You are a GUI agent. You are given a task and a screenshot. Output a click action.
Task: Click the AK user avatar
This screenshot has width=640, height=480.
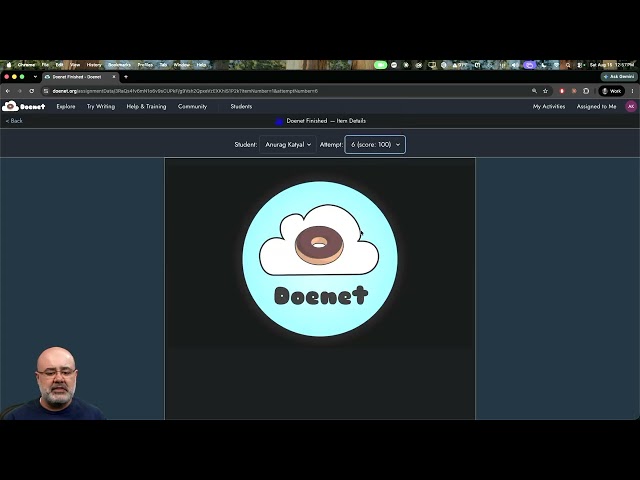pyautogui.click(x=631, y=107)
